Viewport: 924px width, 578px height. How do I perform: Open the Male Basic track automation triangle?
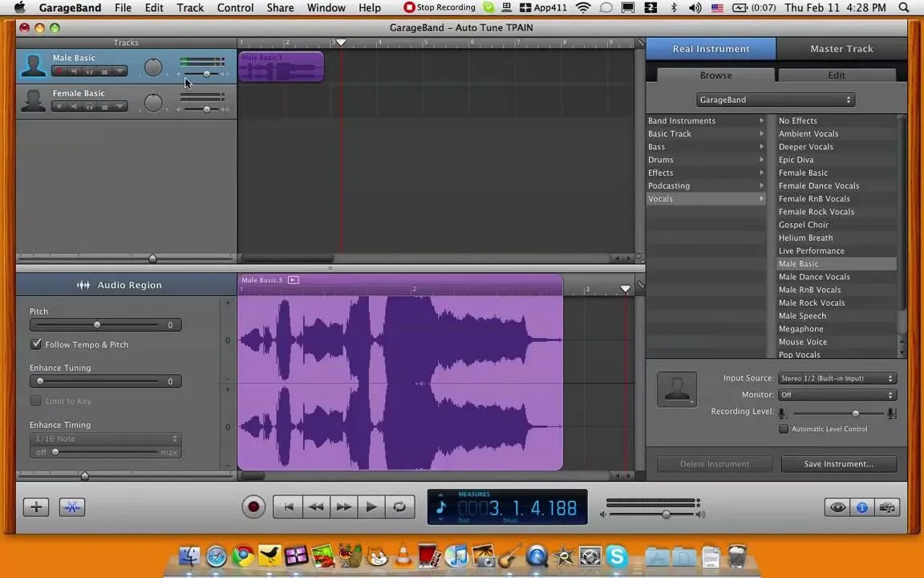[120, 71]
